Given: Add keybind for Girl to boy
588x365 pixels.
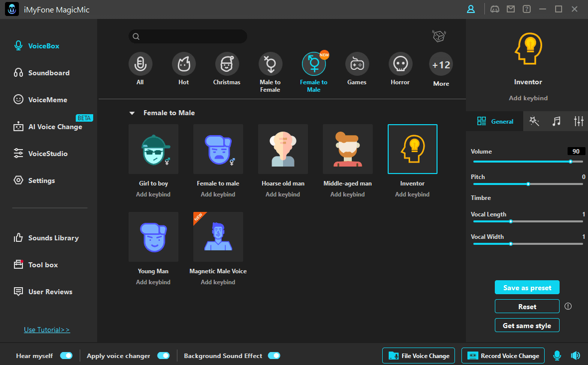Looking at the screenshot, I should pyautogui.click(x=153, y=194).
